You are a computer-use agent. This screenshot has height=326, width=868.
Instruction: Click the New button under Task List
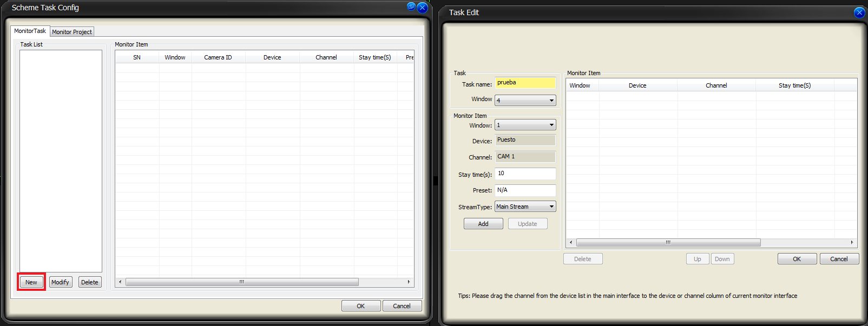(x=31, y=282)
